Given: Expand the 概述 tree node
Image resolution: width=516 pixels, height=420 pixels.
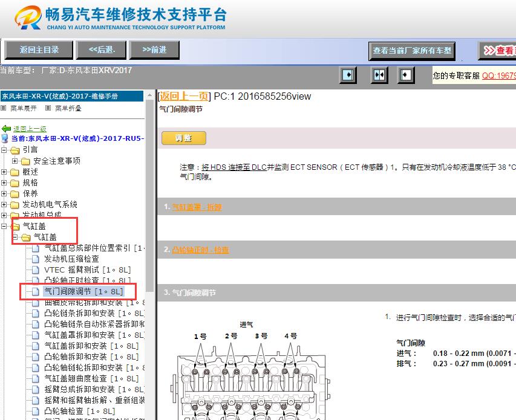Looking at the screenshot, I should coord(4,172).
